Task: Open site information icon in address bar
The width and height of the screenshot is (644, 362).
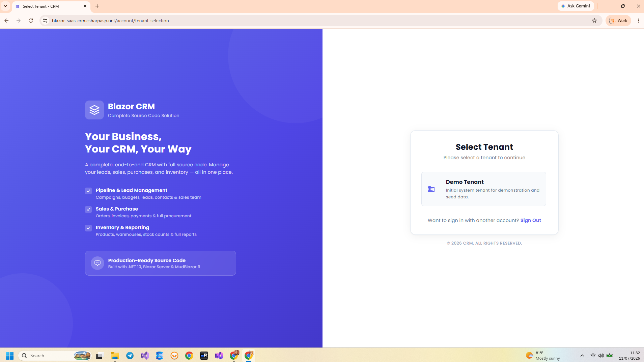Action: point(45,21)
